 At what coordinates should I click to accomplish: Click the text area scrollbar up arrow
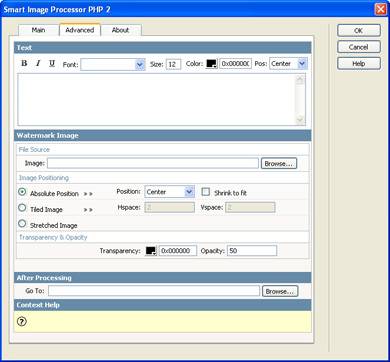300,79
